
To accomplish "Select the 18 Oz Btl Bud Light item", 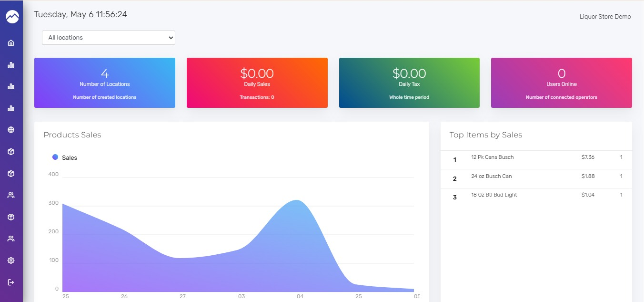I will pyautogui.click(x=494, y=195).
